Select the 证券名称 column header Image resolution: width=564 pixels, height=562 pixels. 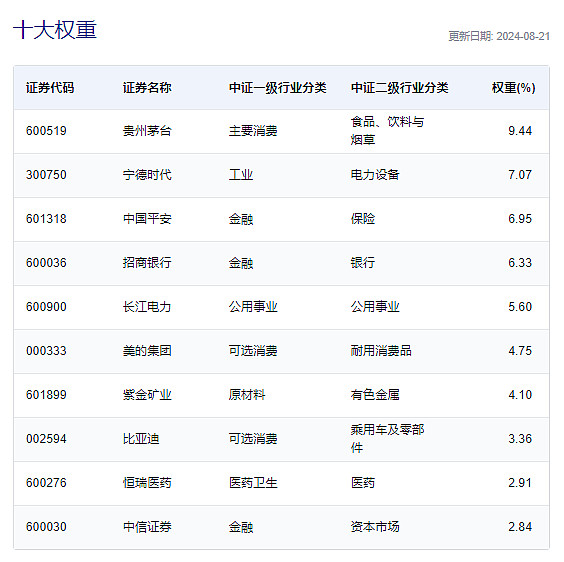click(147, 88)
